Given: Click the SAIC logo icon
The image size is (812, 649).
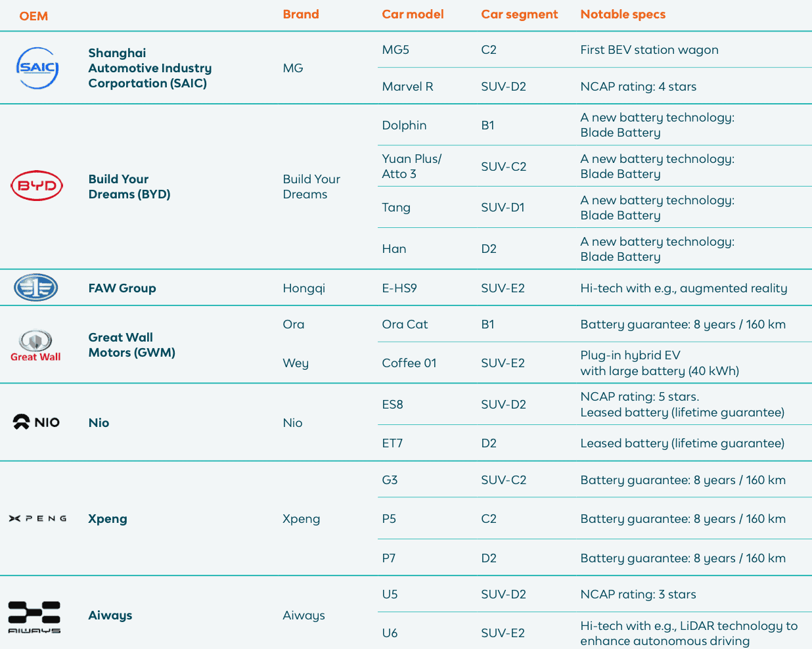Looking at the screenshot, I should pyautogui.click(x=37, y=68).
